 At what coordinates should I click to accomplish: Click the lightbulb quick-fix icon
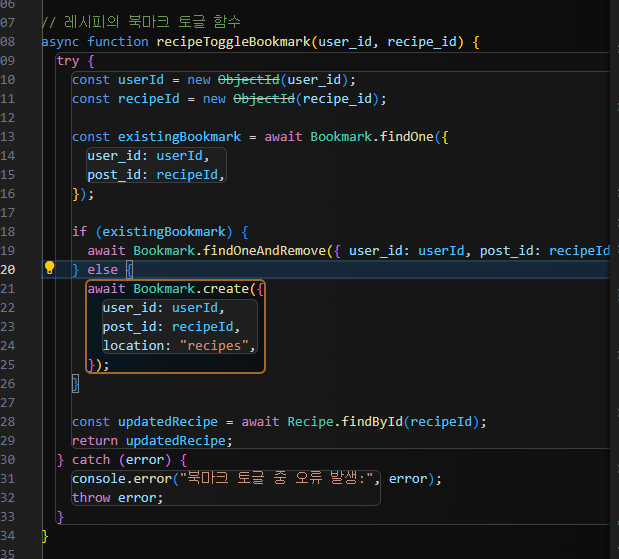click(x=49, y=268)
